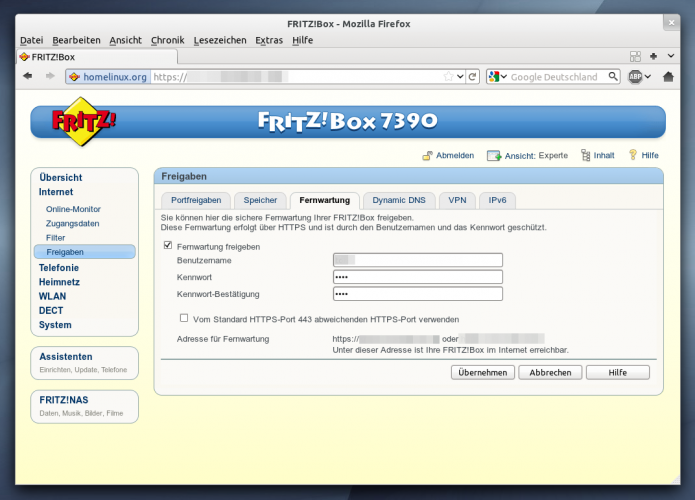Open Telefonie section in sidebar

[x=59, y=268]
